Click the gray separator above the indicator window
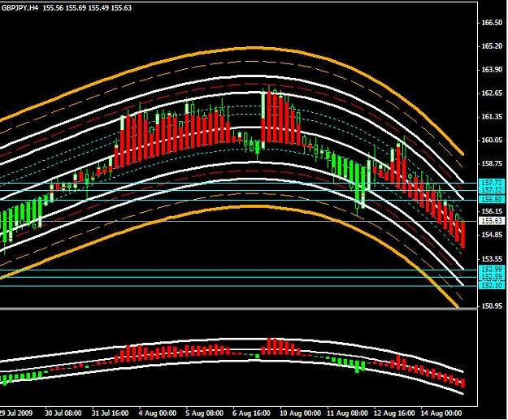The height and width of the screenshot is (420, 508). tap(238, 309)
